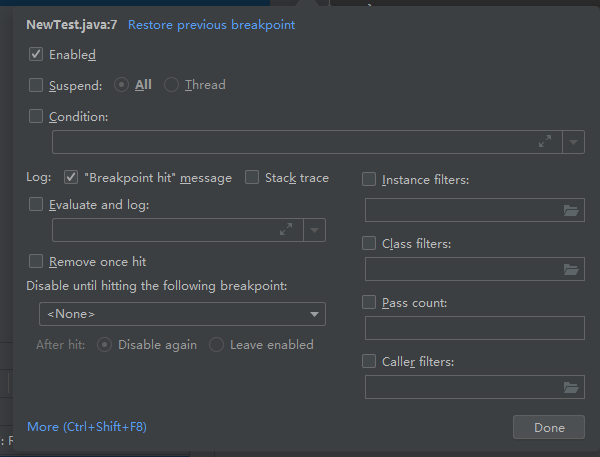Screen dimensions: 600x457
Task: Click the Done button
Action: (x=549, y=427)
